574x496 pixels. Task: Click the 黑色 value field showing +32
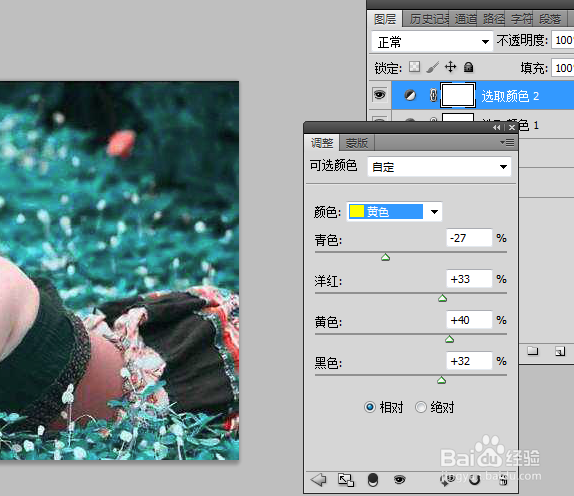pyautogui.click(x=469, y=361)
